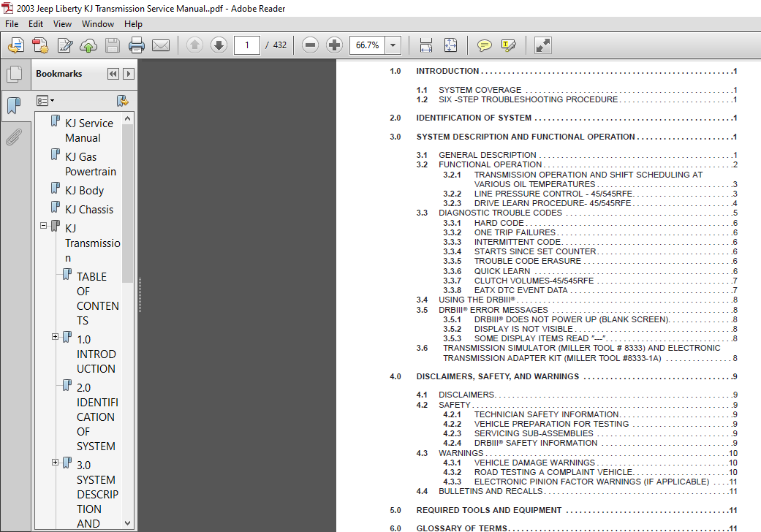Open the File menu

click(x=12, y=24)
